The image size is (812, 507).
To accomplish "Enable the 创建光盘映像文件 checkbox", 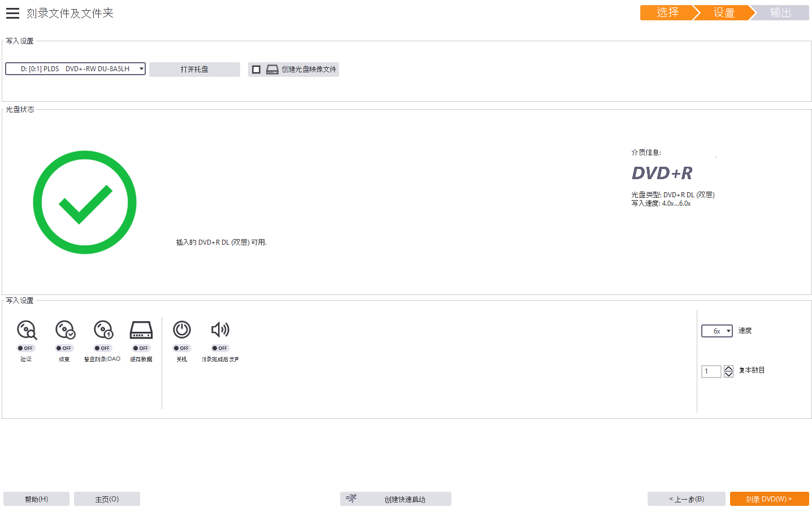I will 257,70.
